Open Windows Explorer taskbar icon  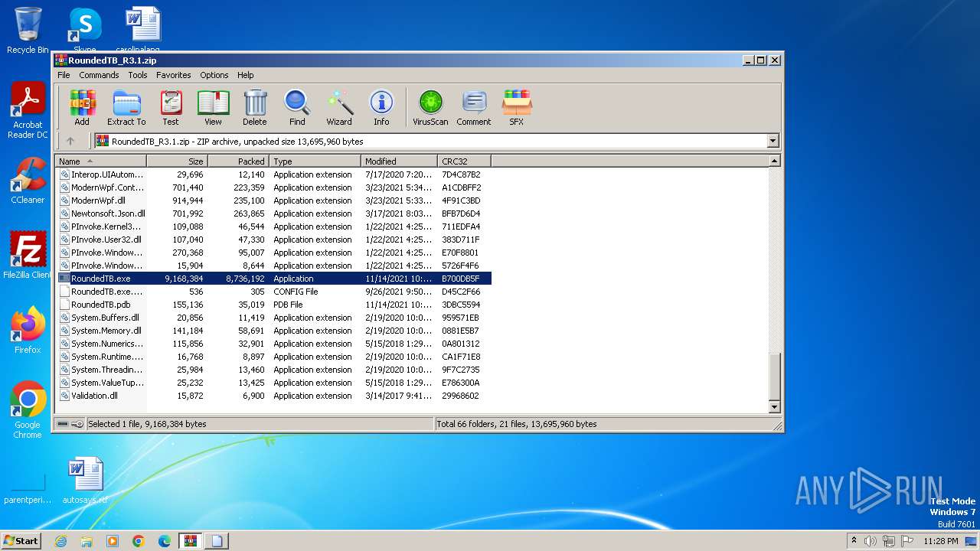point(87,541)
